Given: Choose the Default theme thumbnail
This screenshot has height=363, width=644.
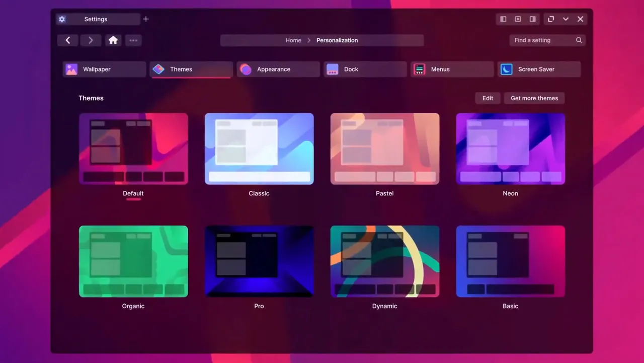Looking at the screenshot, I should tap(133, 149).
